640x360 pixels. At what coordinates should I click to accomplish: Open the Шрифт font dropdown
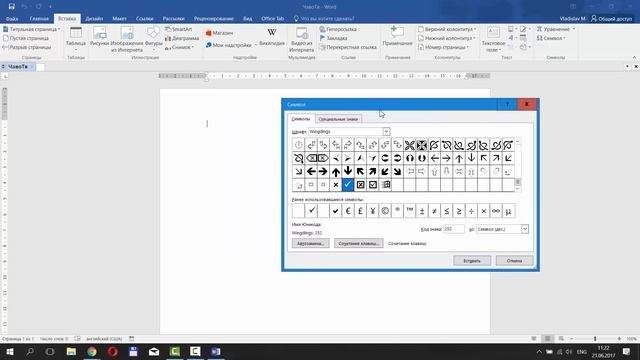386,131
